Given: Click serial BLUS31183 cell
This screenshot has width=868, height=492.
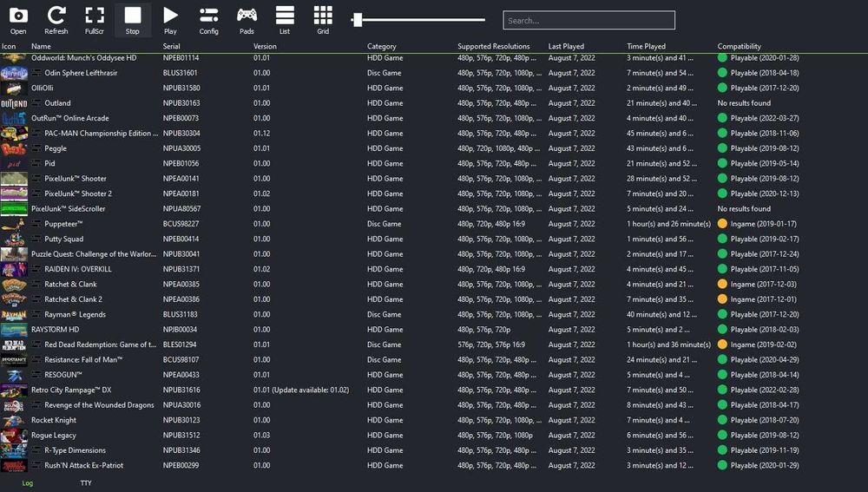Looking at the screenshot, I should 180,314.
